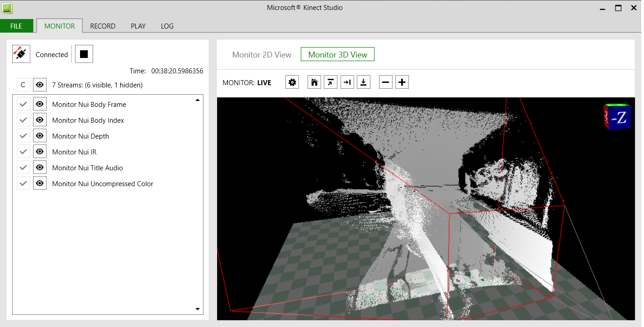Select the Monitor Nui Title Audio row text

(x=88, y=168)
